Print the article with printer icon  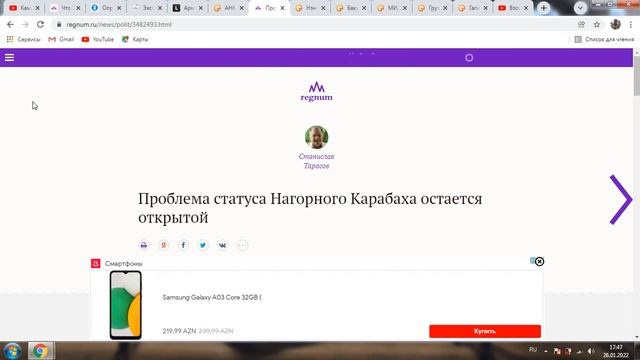pyautogui.click(x=144, y=245)
